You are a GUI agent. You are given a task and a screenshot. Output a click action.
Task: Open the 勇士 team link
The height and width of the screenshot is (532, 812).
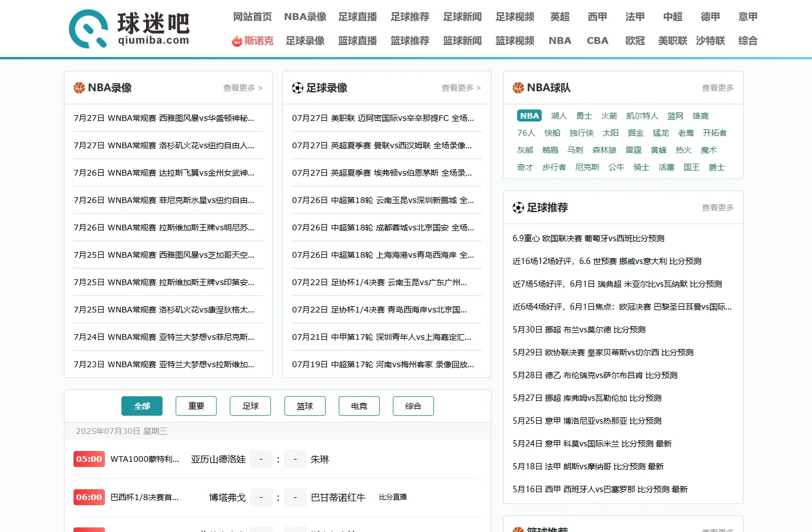584,116
